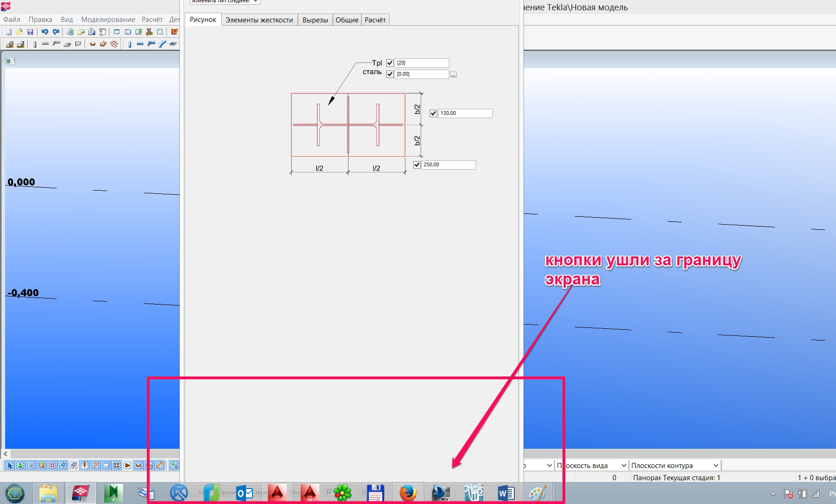Open the Моделирование menu
The height and width of the screenshot is (504, 836).
[108, 19]
